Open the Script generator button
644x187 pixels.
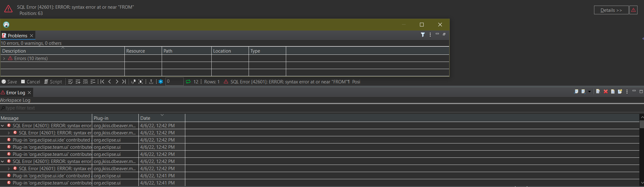(x=53, y=82)
